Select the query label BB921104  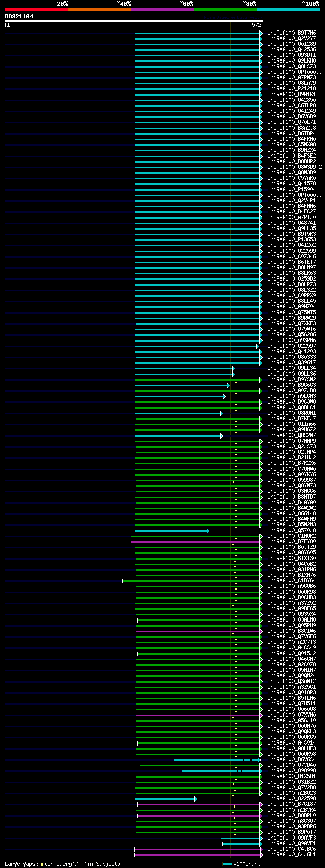(x=19, y=16)
